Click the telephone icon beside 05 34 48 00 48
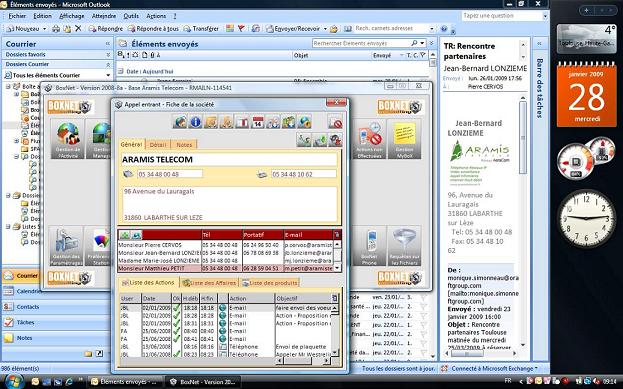This screenshot has height=389, width=623. click(x=128, y=174)
